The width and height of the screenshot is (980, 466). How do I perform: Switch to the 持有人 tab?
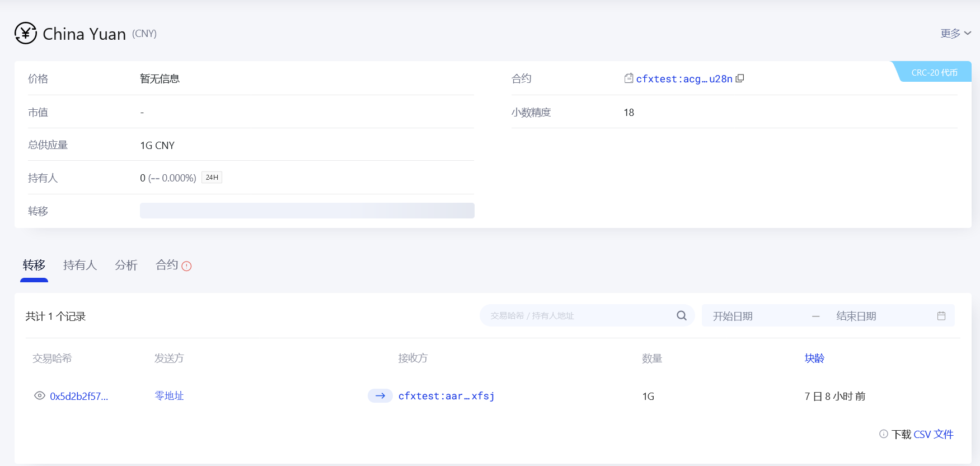(x=80, y=265)
